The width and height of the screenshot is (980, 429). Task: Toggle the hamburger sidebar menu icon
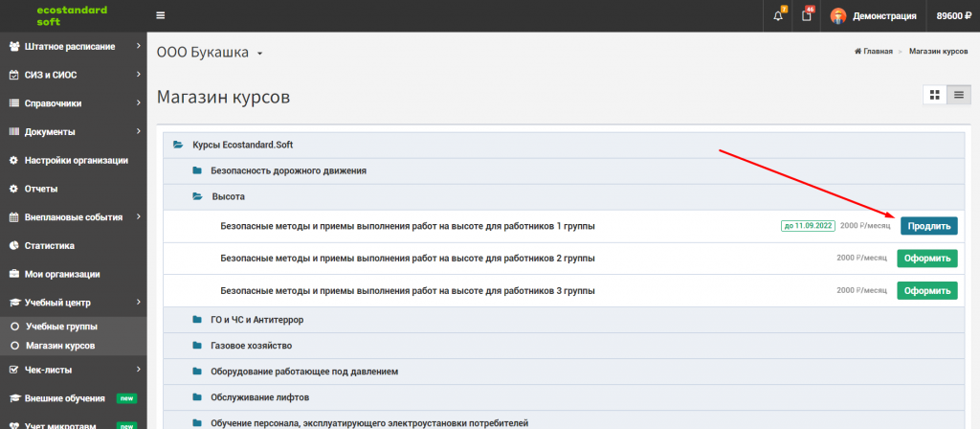pyautogui.click(x=161, y=15)
